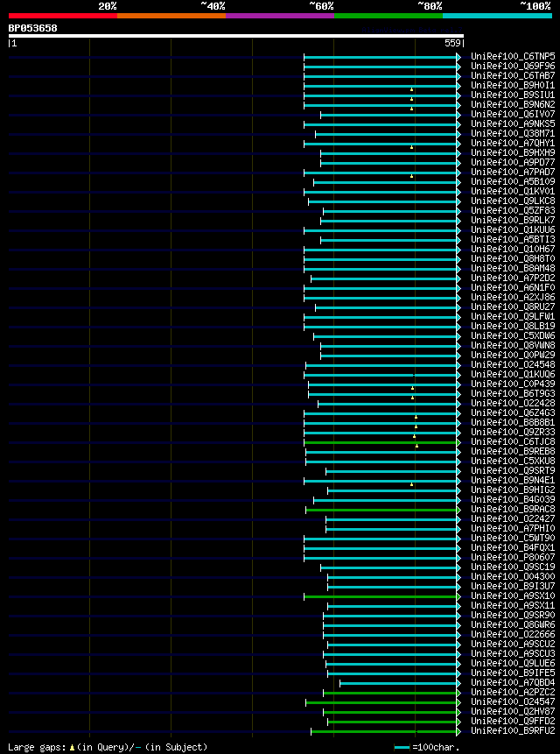Click the UniRef100_Q6Z4G3 label

pos(513,412)
